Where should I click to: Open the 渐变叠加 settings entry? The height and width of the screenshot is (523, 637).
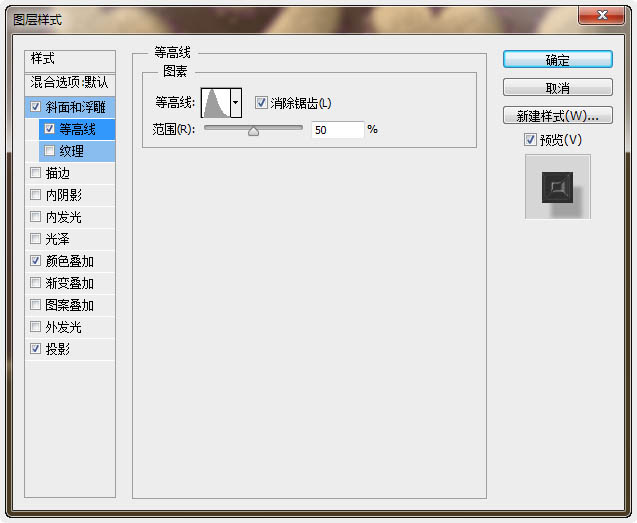coord(70,283)
